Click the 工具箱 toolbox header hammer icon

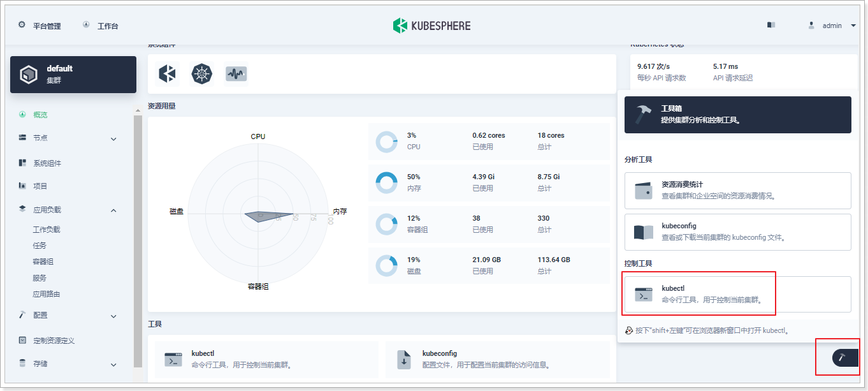[x=643, y=115]
